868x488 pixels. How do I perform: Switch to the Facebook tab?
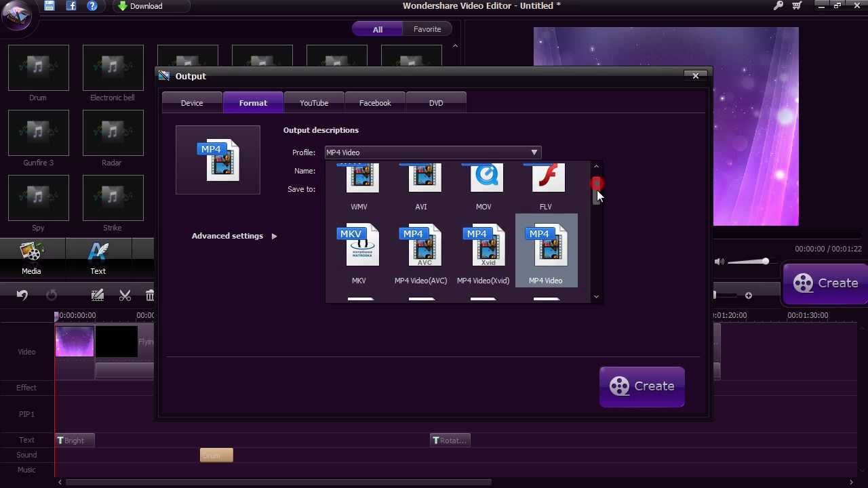[375, 103]
